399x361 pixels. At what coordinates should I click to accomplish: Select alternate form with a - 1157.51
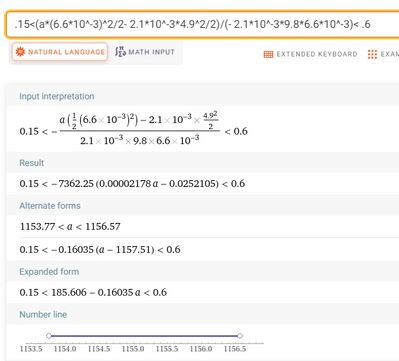click(100, 250)
